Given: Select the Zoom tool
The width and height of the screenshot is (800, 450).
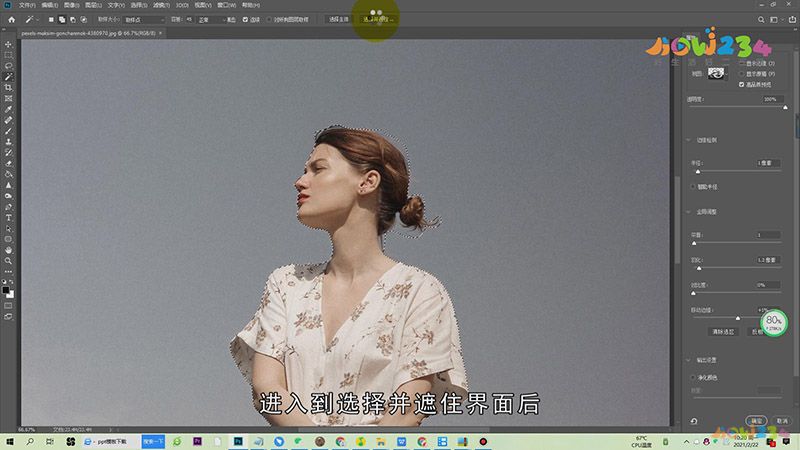Looking at the screenshot, I should 8,261.
